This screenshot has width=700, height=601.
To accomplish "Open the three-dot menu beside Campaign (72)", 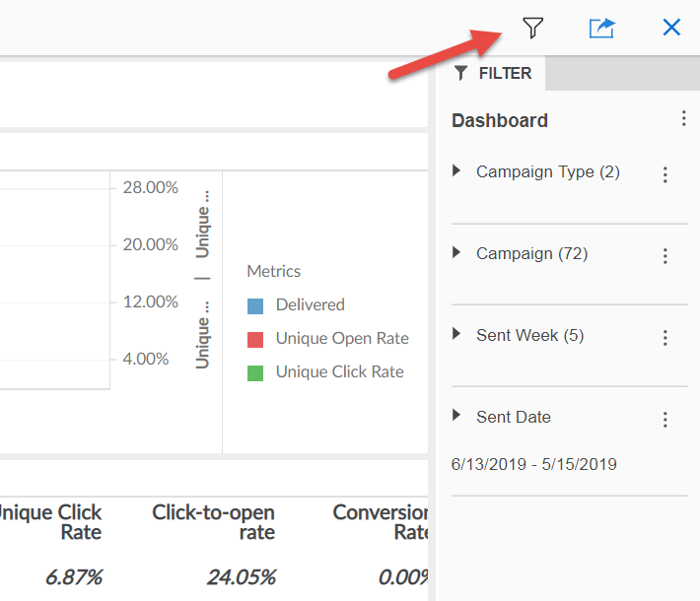I will click(665, 256).
